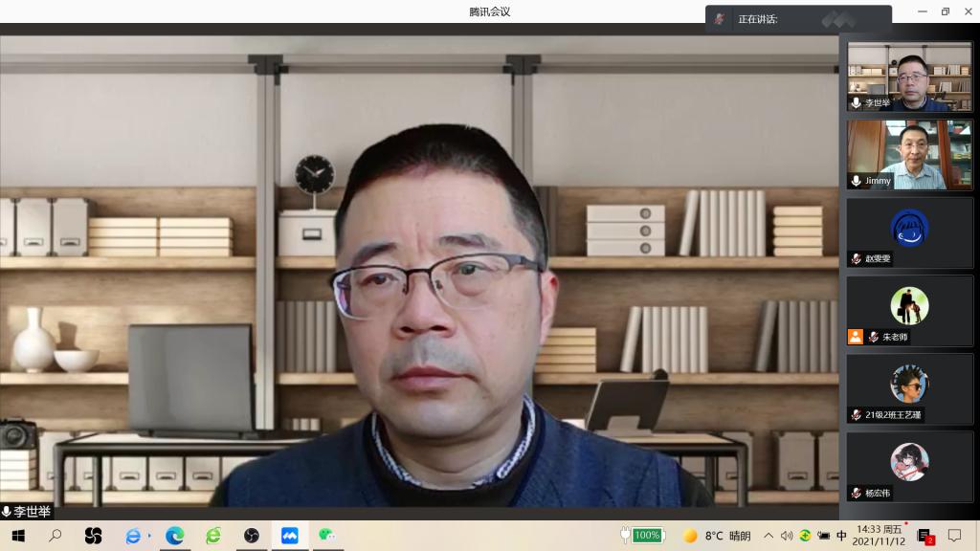Click the clock showing 14:33
Image resolution: width=980 pixels, height=551 pixels.
(x=880, y=536)
